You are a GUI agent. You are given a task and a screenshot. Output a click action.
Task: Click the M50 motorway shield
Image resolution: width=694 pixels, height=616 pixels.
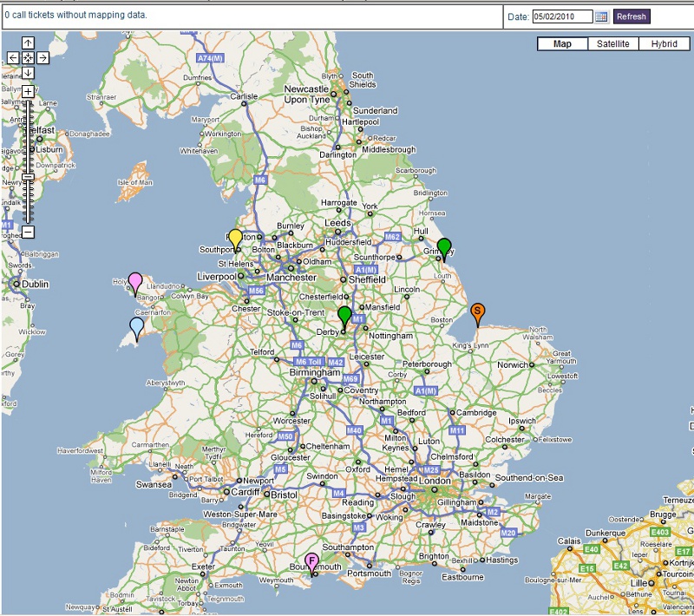click(x=285, y=436)
